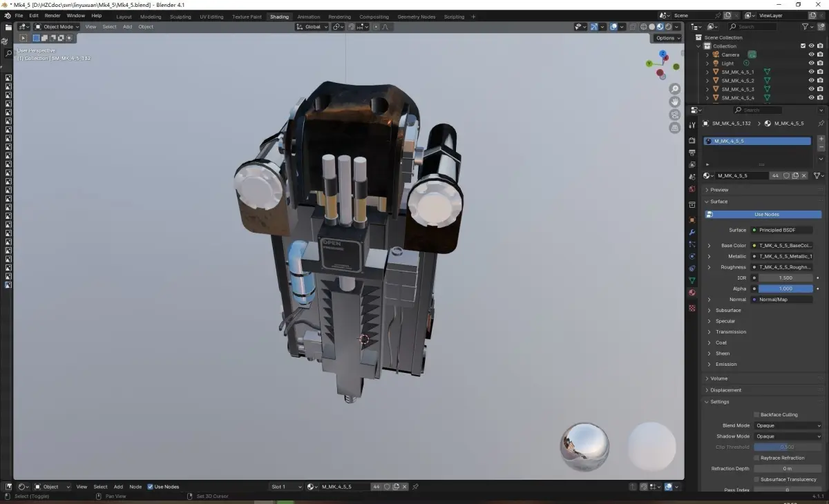Open the viewport Options dropdown

[667, 38]
